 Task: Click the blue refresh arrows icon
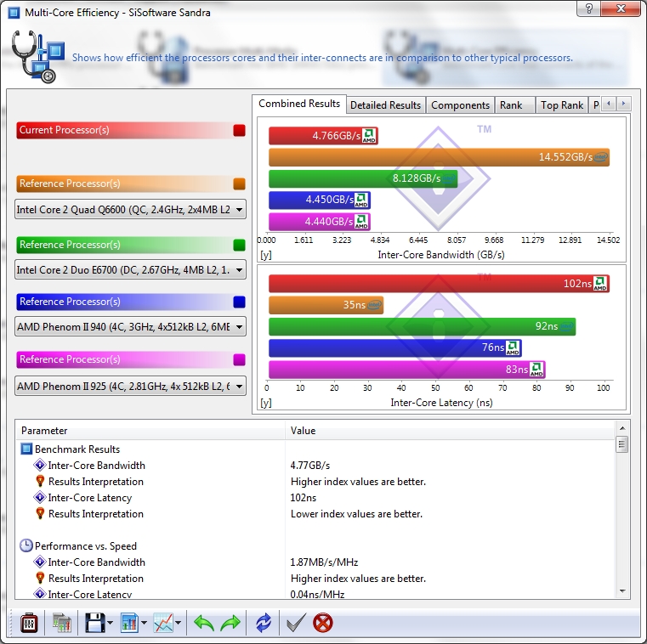[x=264, y=623]
